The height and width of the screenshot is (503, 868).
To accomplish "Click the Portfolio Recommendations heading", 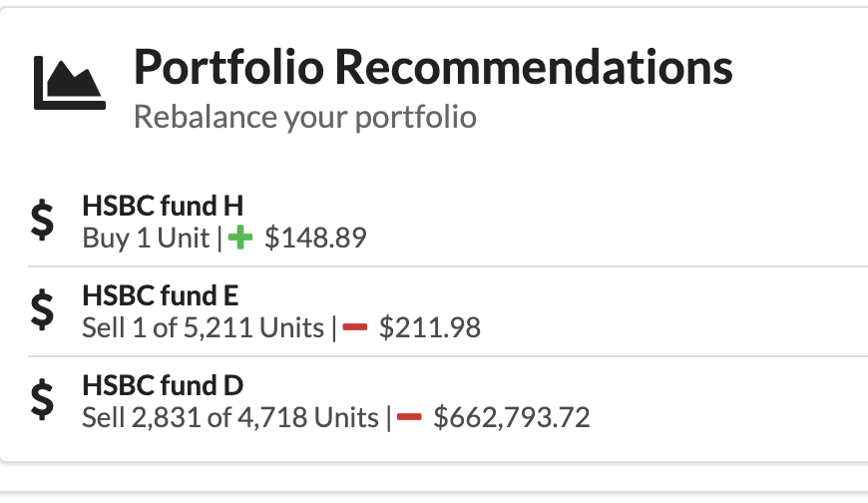I will tap(433, 68).
